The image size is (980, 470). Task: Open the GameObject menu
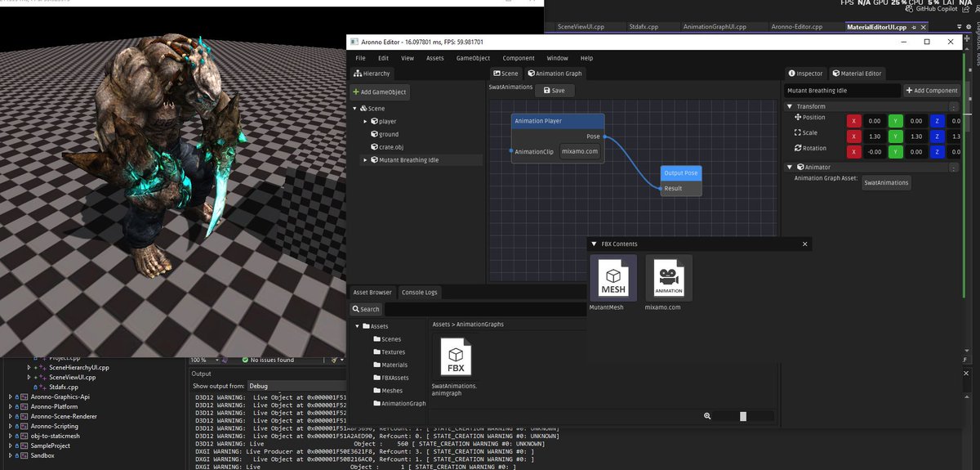473,58
